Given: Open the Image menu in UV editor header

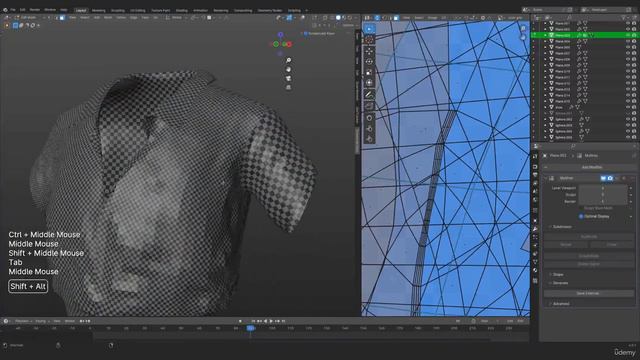Looking at the screenshot, I should coord(432,18).
